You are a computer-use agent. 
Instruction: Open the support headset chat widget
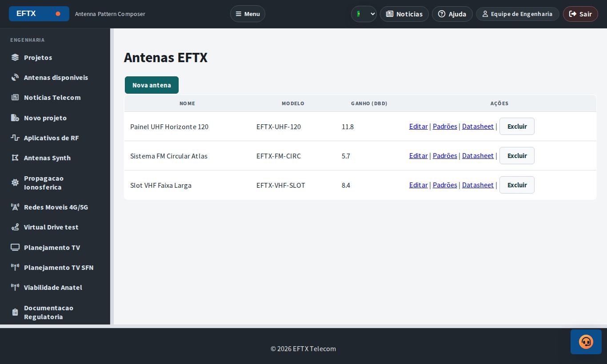click(x=586, y=342)
